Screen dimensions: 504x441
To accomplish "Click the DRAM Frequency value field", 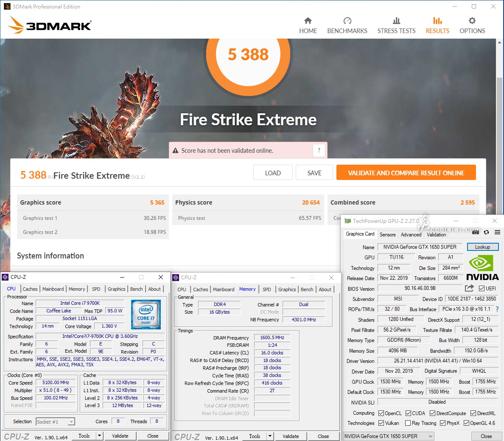I will (272, 337).
